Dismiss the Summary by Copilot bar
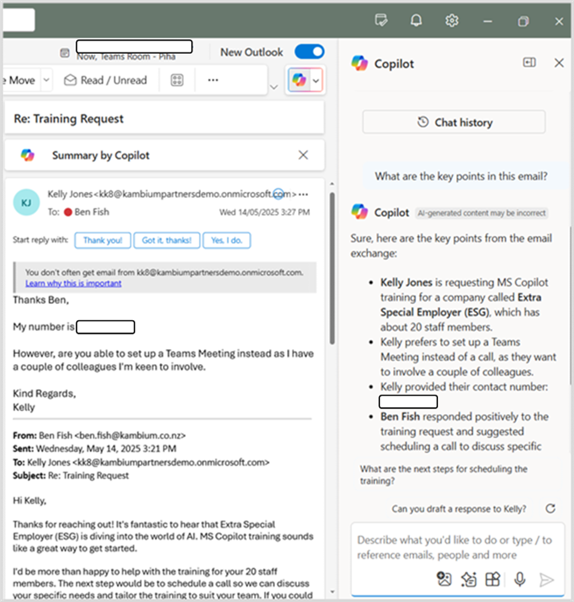The width and height of the screenshot is (574, 602). pyautogui.click(x=303, y=155)
